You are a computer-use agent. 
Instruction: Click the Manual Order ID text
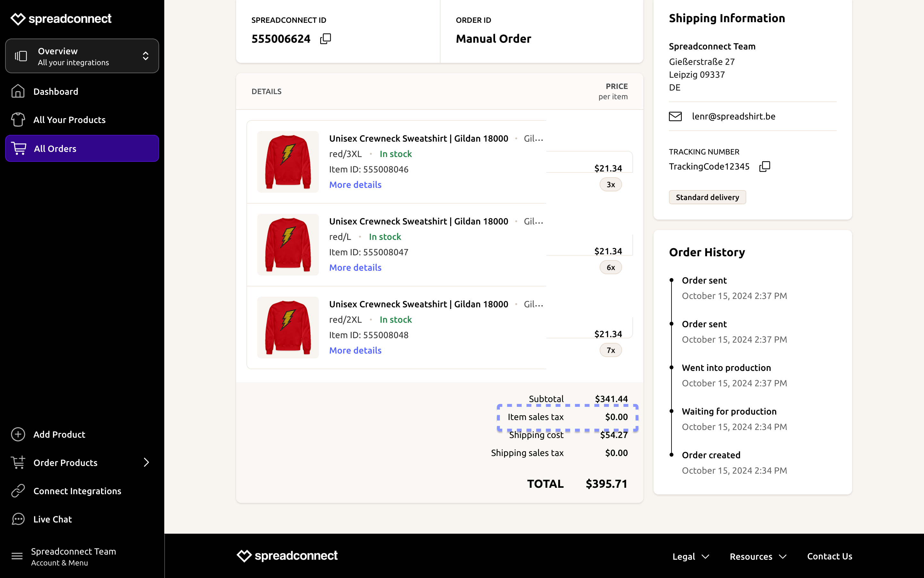coord(493,39)
